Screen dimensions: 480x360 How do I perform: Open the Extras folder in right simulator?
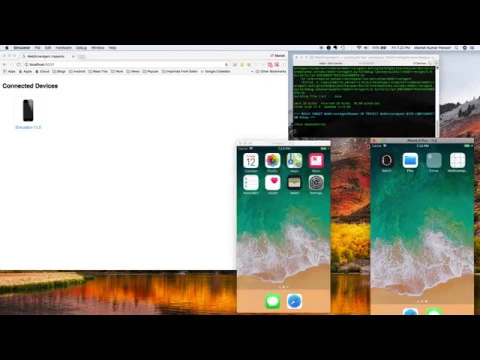tap(434, 160)
